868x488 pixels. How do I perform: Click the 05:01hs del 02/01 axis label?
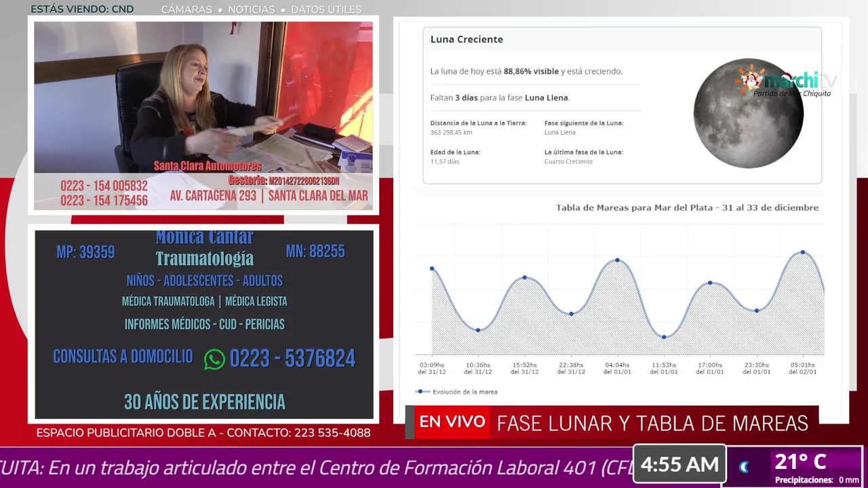click(803, 368)
